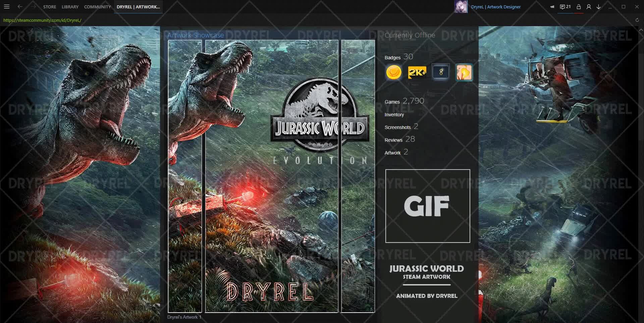Image resolution: width=644 pixels, height=323 pixels.
Task: Click the gold coin community badge
Action: click(x=393, y=72)
